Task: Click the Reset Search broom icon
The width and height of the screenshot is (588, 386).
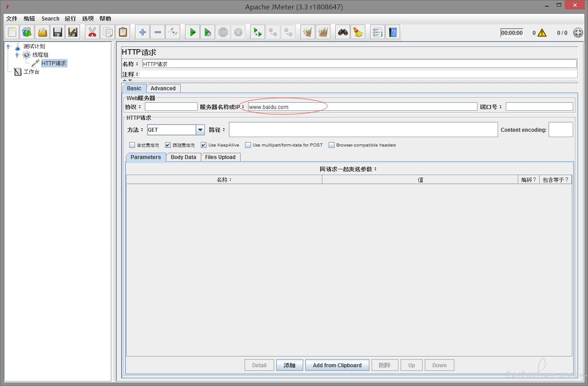Action: (358, 32)
